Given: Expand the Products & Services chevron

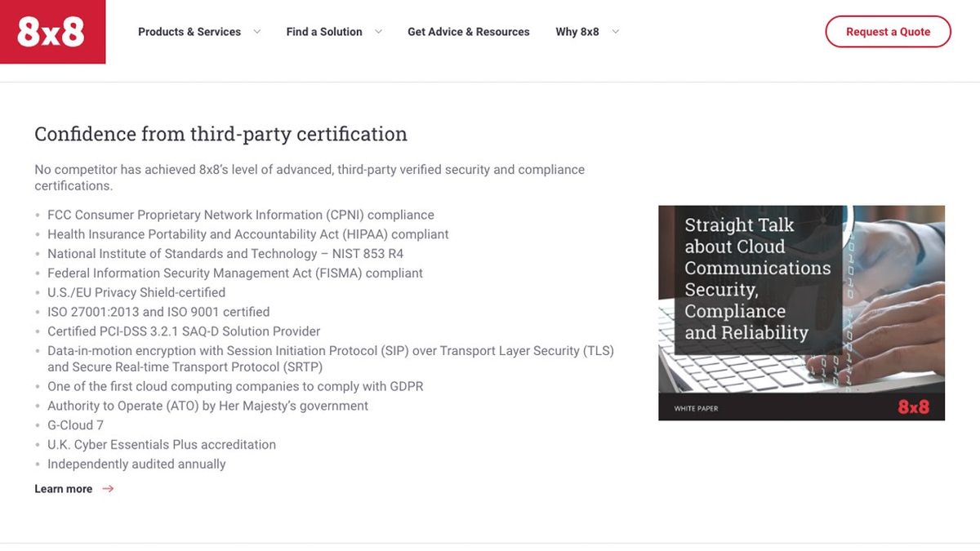Looking at the screenshot, I should [x=256, y=32].
